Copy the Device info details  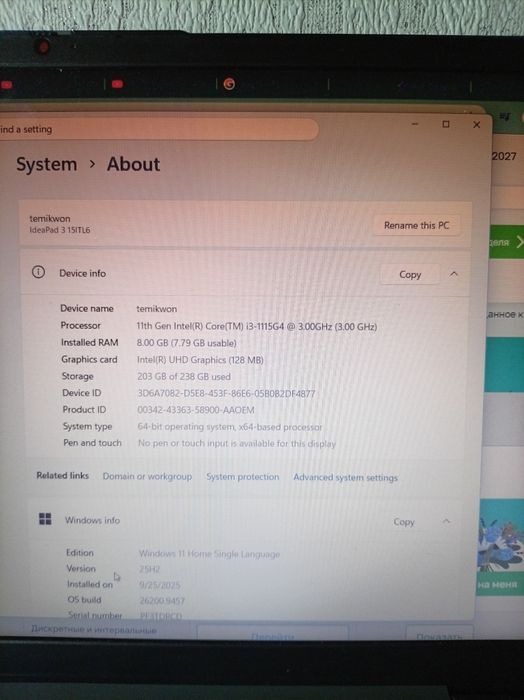click(x=410, y=275)
